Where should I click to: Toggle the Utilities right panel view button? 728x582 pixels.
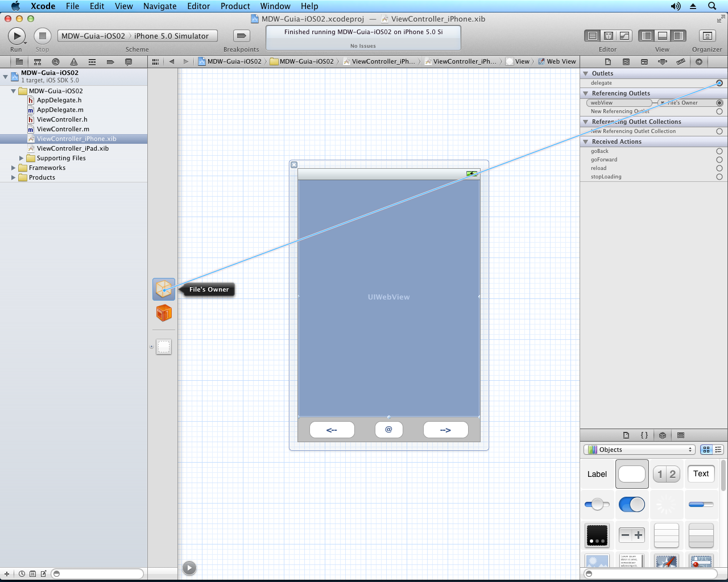coord(679,36)
